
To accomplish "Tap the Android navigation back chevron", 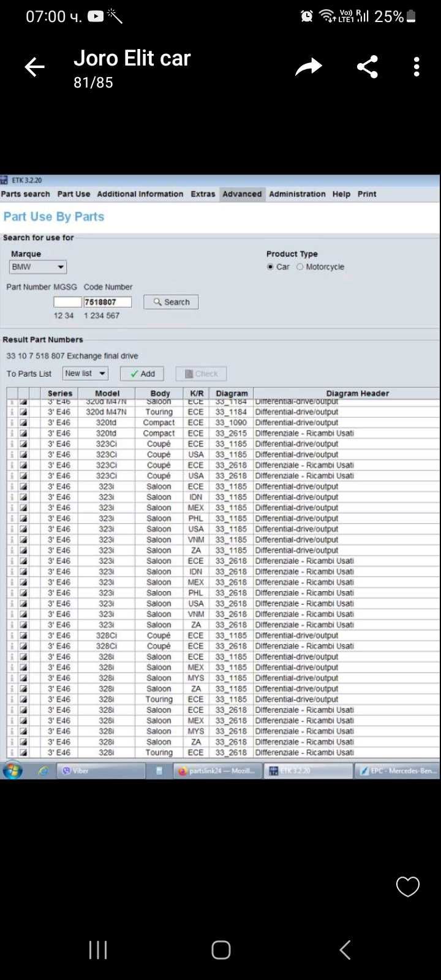I will pos(345,950).
